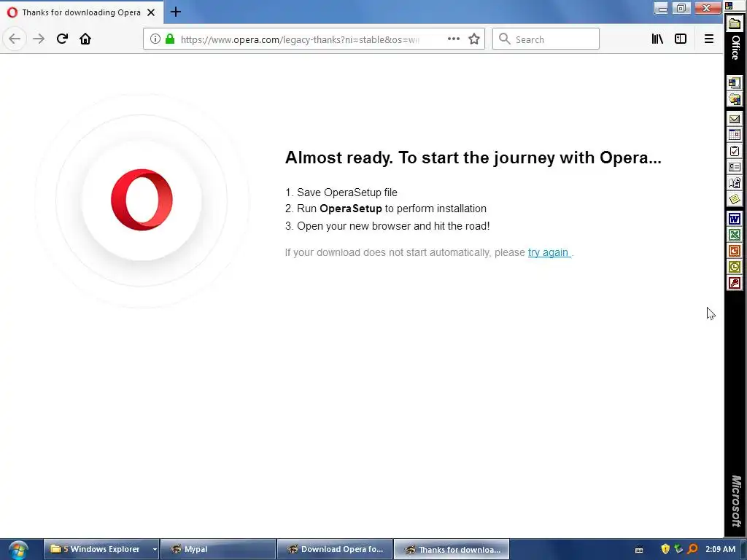Image resolution: width=747 pixels, height=560 pixels.
Task: Click the "Save OperaSetup file" step
Action: click(x=347, y=192)
